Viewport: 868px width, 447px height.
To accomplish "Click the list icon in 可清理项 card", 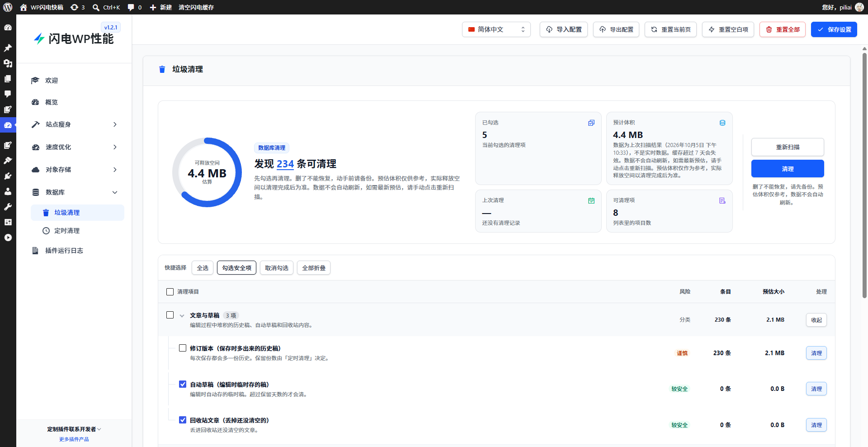I will (722, 200).
